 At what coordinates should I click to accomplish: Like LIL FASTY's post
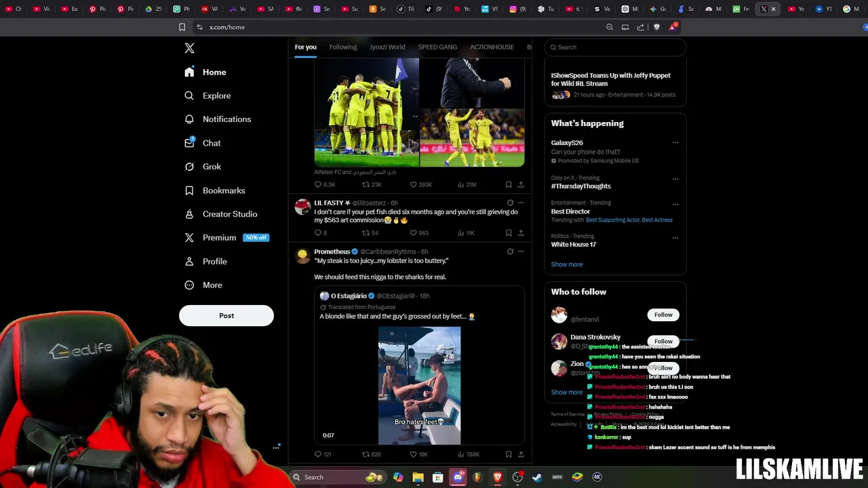point(419,233)
